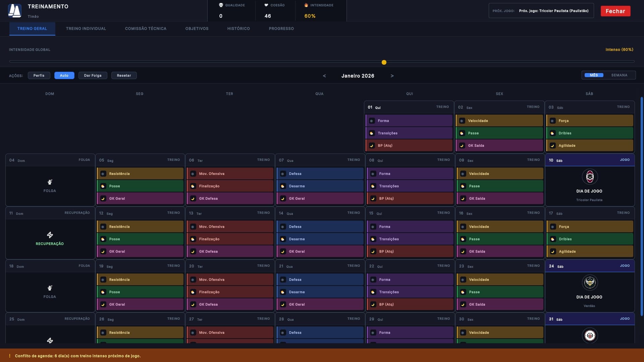The width and height of the screenshot is (644, 362).
Task: Click the global intensity slider handle
Action: pyautogui.click(x=384, y=62)
